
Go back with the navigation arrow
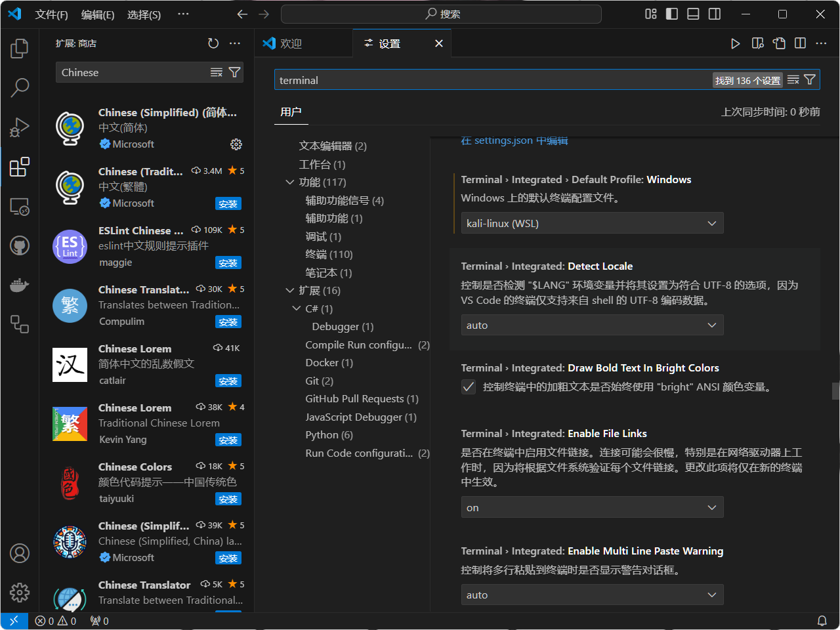coord(242,14)
